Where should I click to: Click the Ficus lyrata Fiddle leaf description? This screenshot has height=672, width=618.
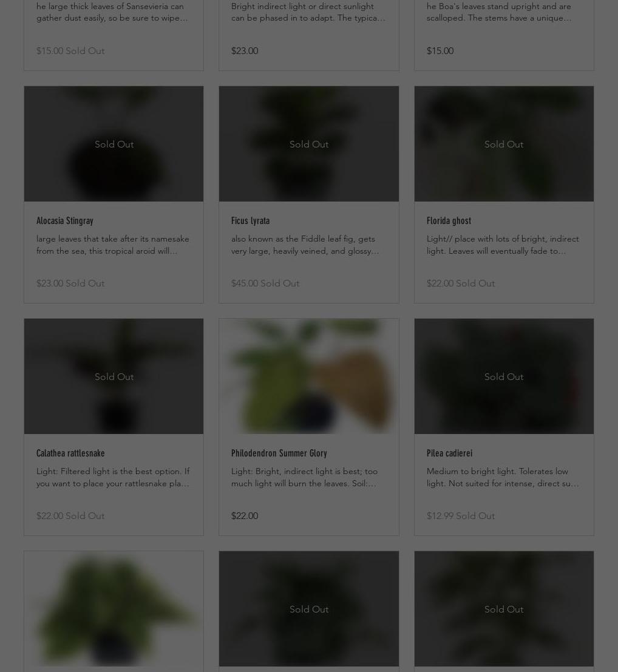(x=305, y=245)
